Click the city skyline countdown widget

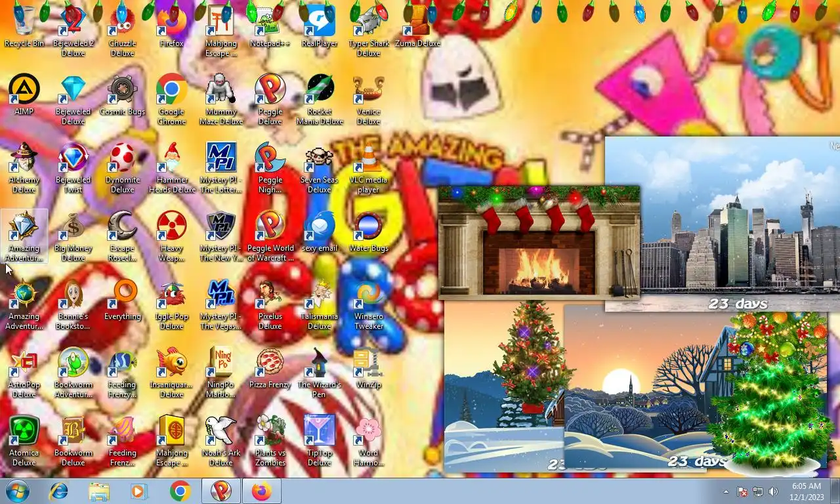click(722, 224)
